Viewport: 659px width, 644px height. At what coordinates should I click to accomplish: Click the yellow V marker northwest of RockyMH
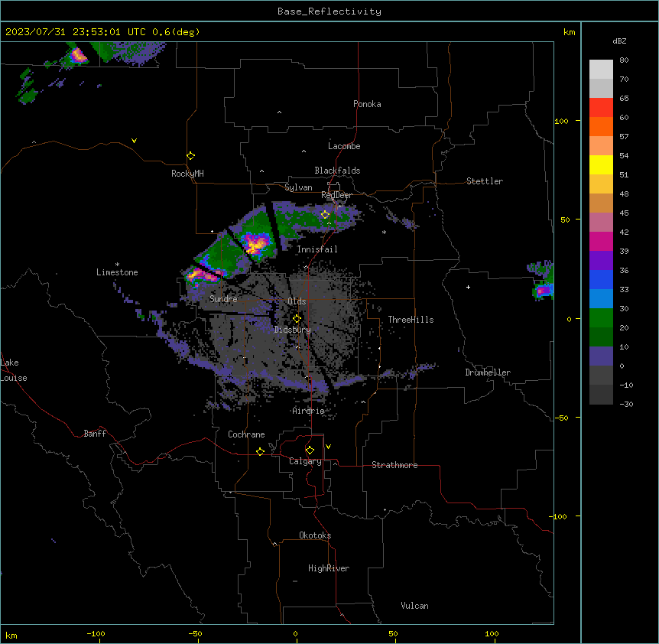point(134,141)
